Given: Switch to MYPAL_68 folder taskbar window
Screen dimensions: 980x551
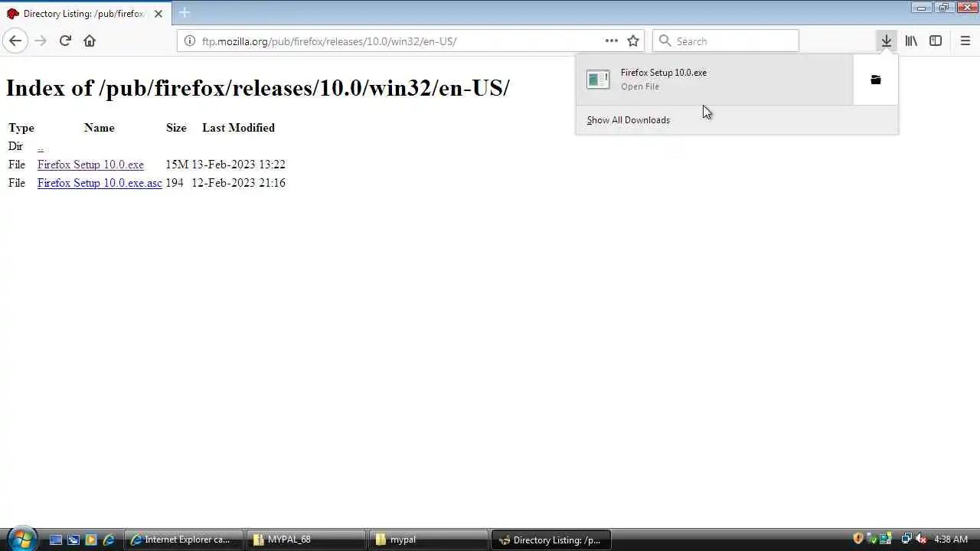Looking at the screenshot, I should coord(306,540).
